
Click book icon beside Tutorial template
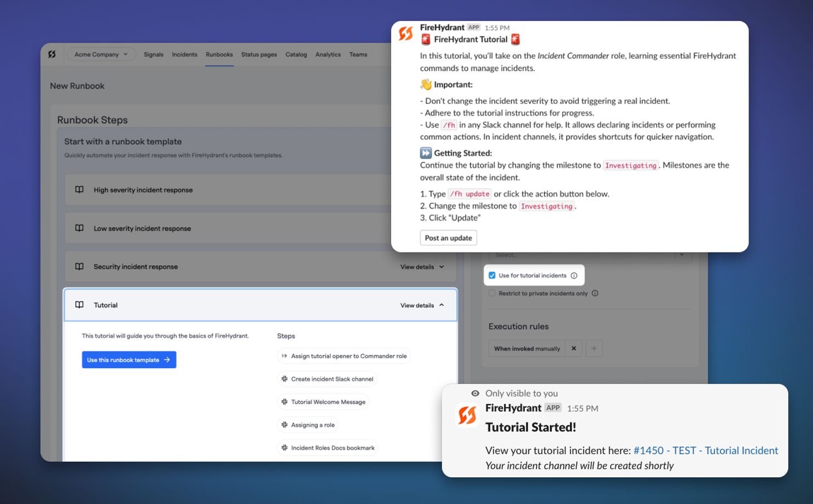point(79,304)
